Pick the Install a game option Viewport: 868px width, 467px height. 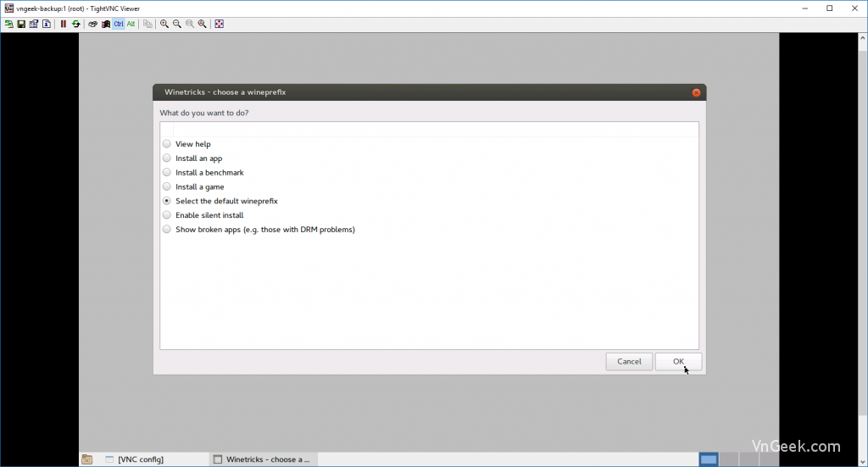tap(167, 187)
